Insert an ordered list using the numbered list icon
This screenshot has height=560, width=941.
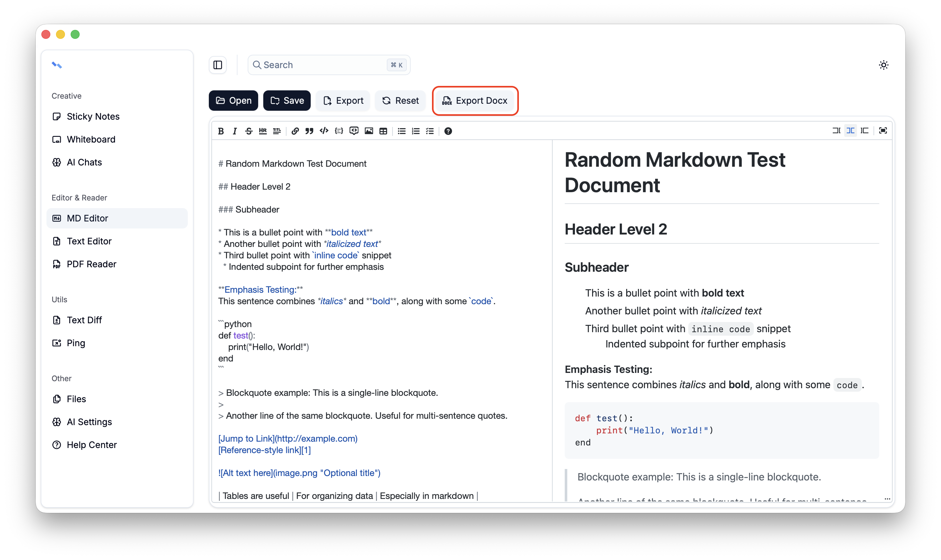click(415, 131)
